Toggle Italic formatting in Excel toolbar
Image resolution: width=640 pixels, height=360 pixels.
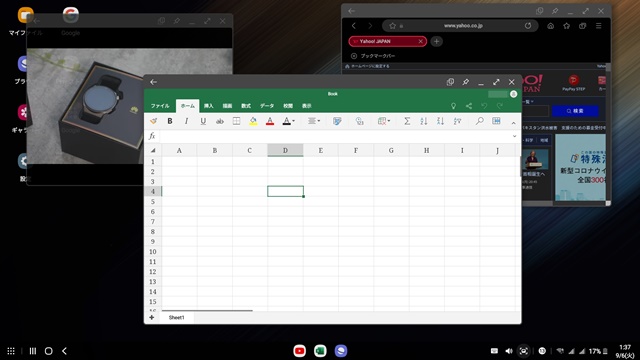187,121
